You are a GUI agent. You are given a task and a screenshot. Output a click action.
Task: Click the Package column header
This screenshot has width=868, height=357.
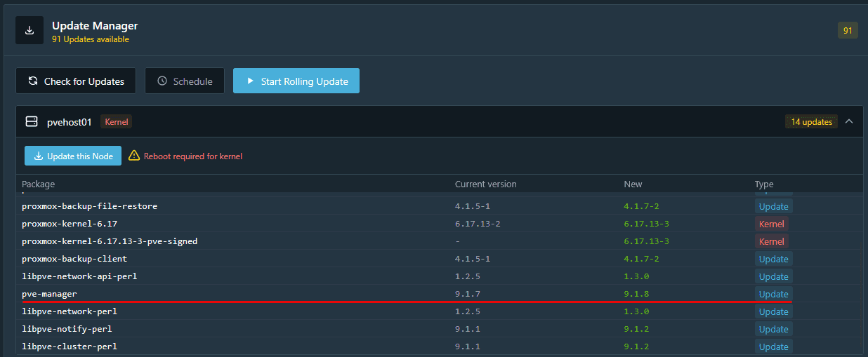[38, 184]
